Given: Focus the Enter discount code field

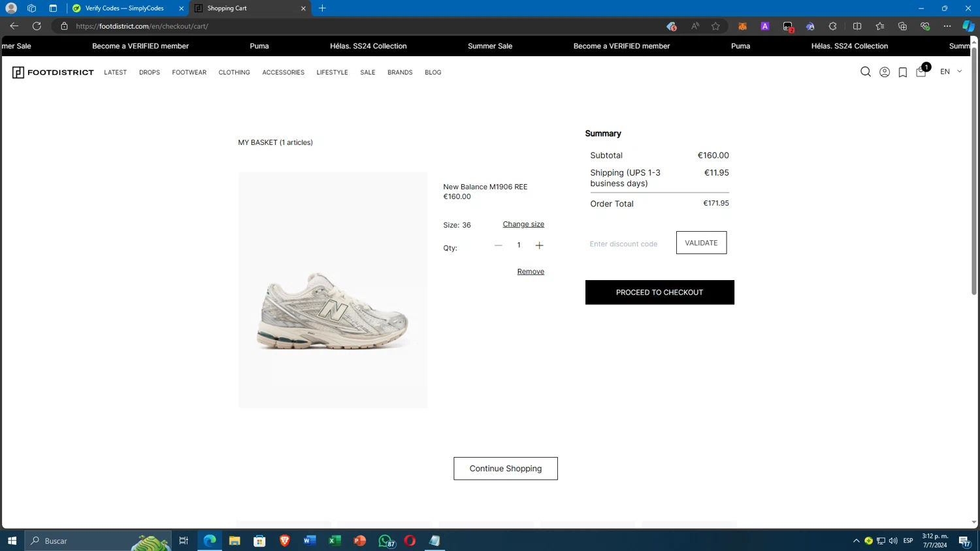Looking at the screenshot, I should click(x=629, y=244).
